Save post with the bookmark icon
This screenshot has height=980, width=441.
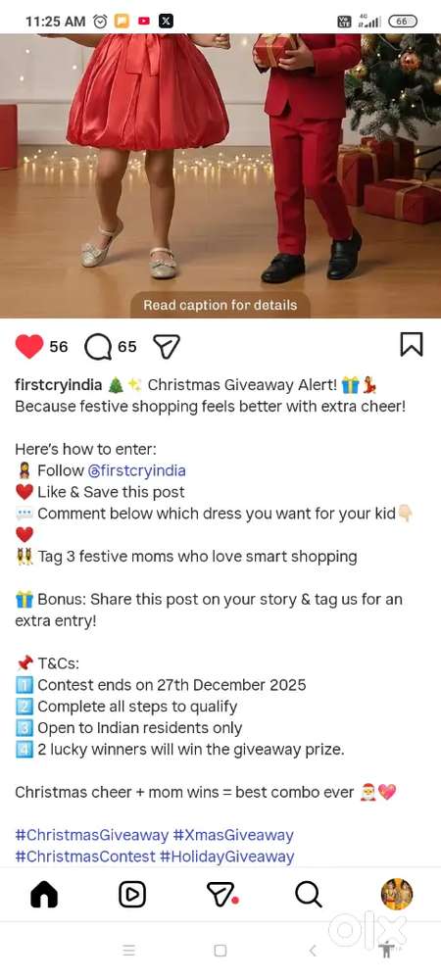click(x=411, y=344)
